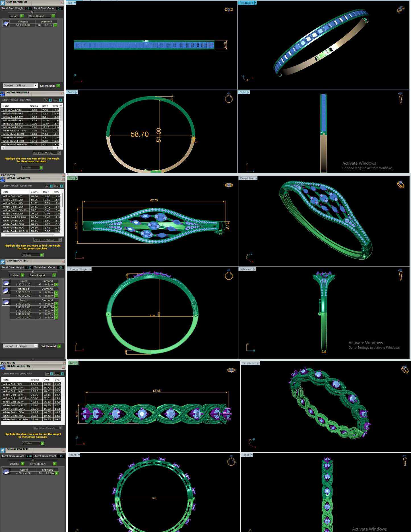Click Gem Reporter panel icon above 3.81 weight
The image size is (411, 532).
coord(3,2)
